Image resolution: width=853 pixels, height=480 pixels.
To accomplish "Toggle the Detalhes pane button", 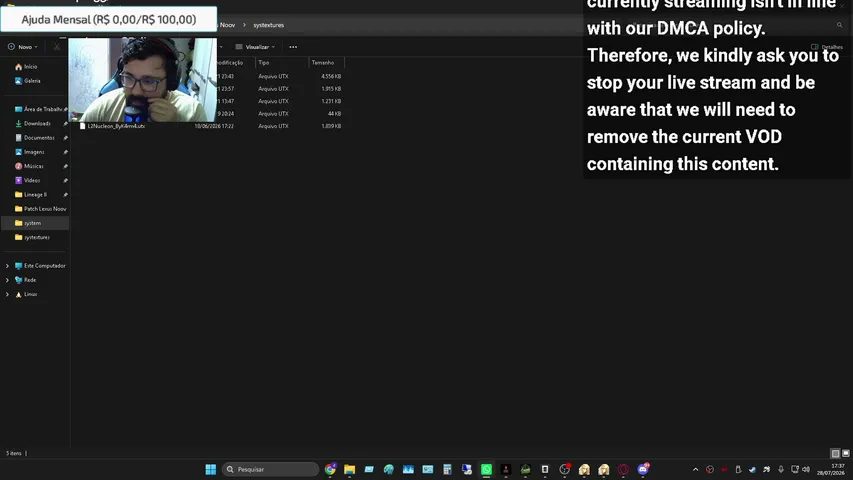I will coord(827,47).
